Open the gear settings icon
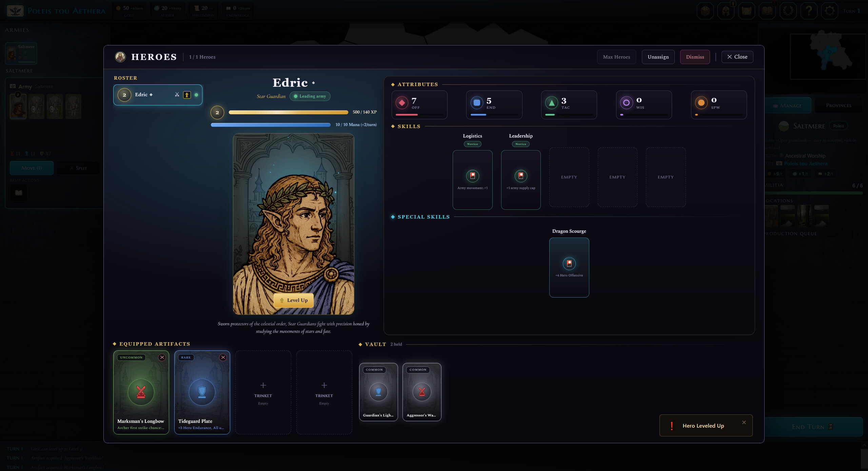 point(830,11)
